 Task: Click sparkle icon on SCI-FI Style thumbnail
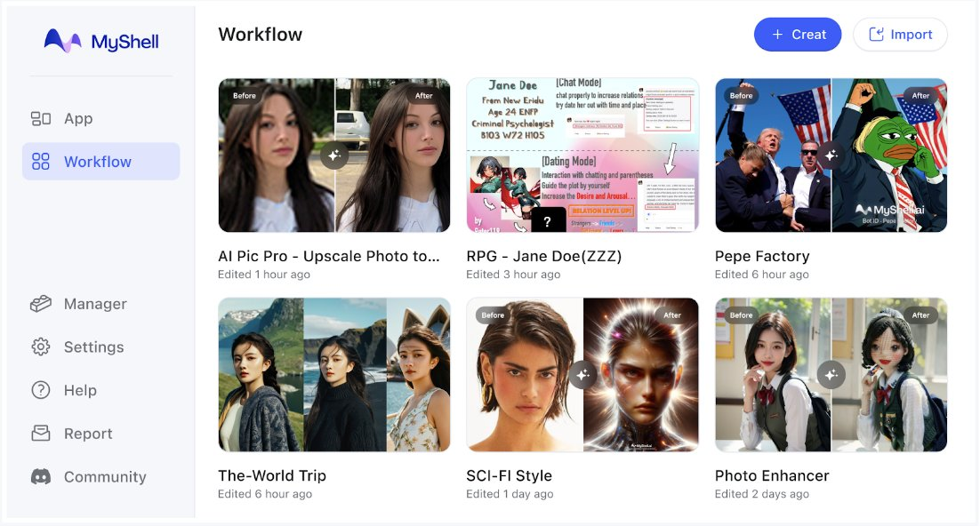[x=582, y=375]
